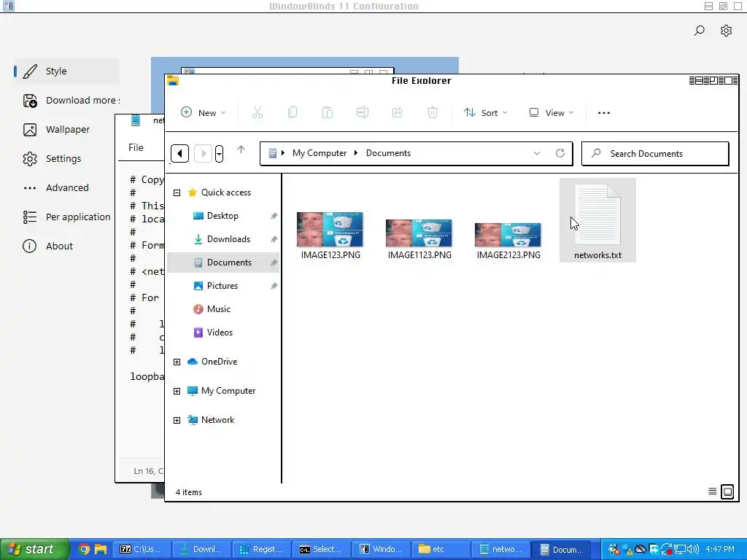Click the arrow after My Computer in address bar
The width and height of the screenshot is (747, 560).
coord(356,153)
